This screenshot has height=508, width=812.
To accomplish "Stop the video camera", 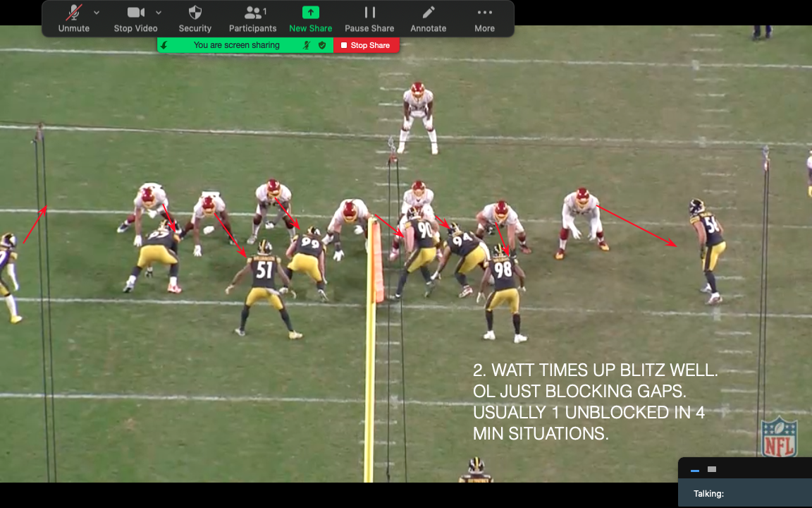I will 134,18.
